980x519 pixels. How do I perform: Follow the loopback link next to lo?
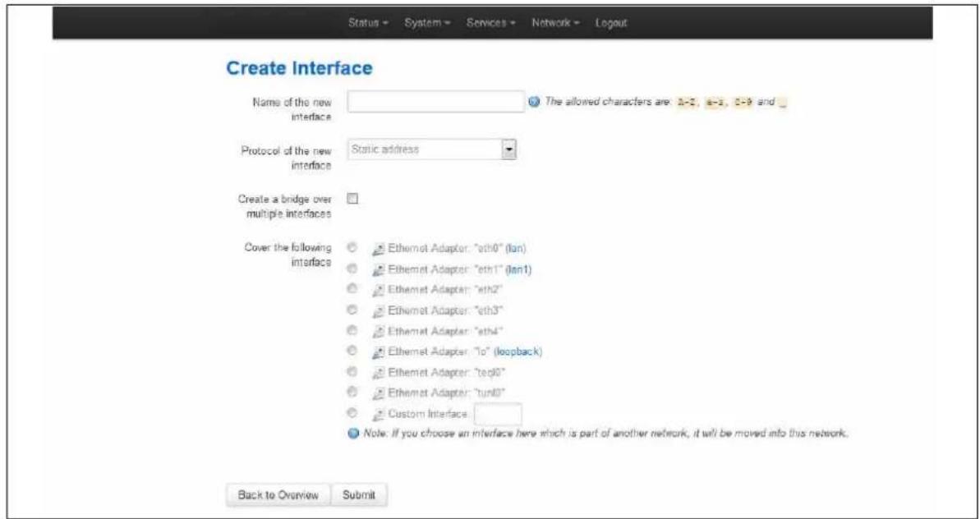coord(518,351)
